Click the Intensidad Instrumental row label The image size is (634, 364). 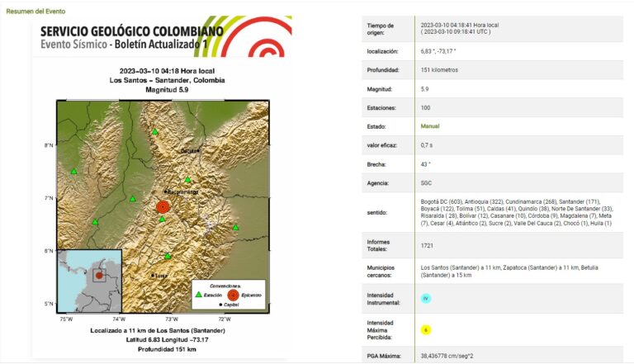[383, 299]
